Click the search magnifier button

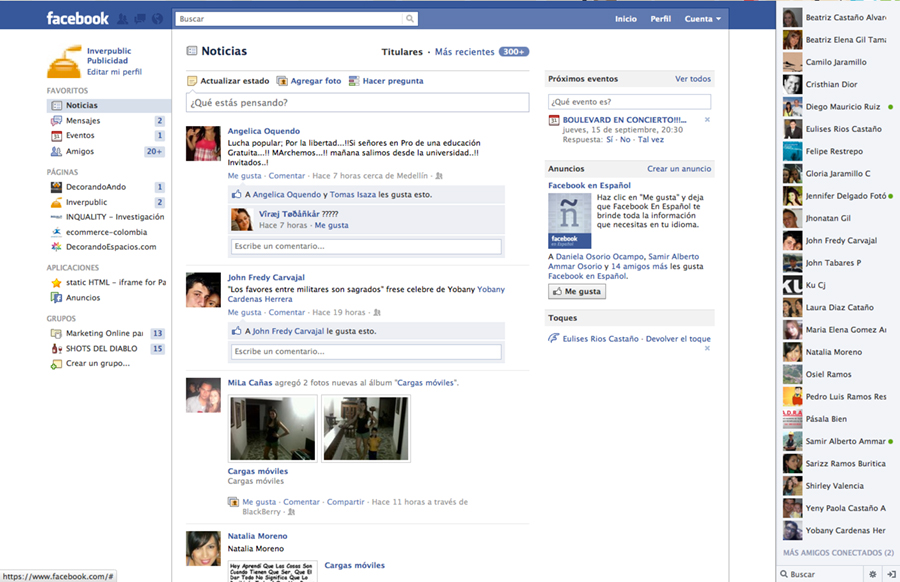[410, 19]
